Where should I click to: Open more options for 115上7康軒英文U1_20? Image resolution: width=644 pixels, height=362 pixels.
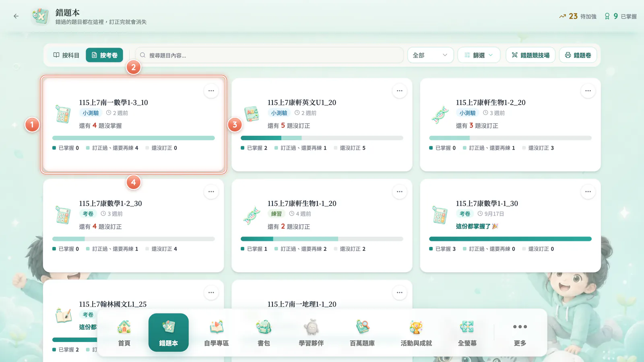click(x=400, y=91)
